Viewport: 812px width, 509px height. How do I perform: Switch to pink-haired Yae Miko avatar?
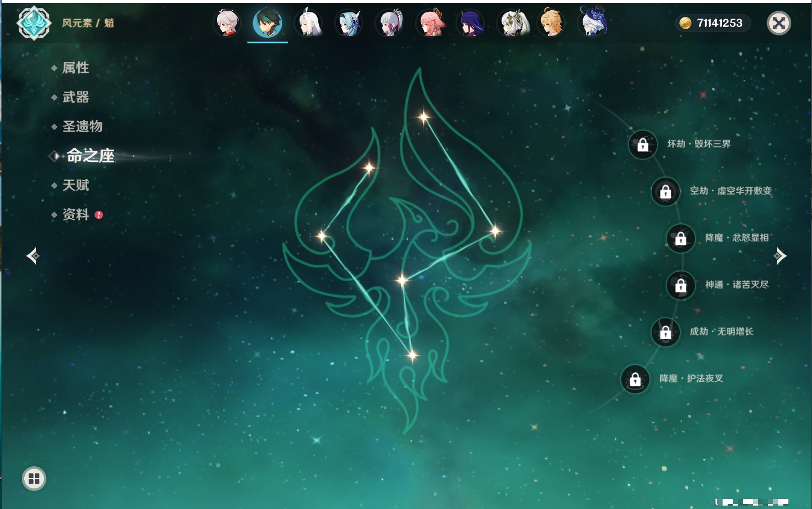click(x=431, y=23)
